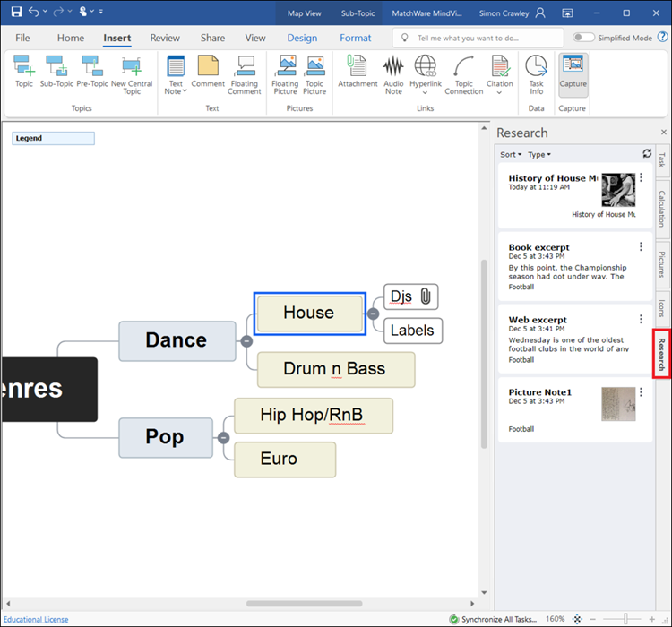Expand the Type filter dropdown
This screenshot has height=627, width=672.
(538, 155)
